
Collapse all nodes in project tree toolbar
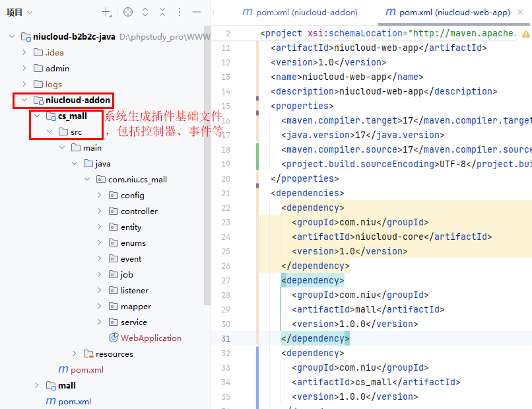tap(162, 12)
